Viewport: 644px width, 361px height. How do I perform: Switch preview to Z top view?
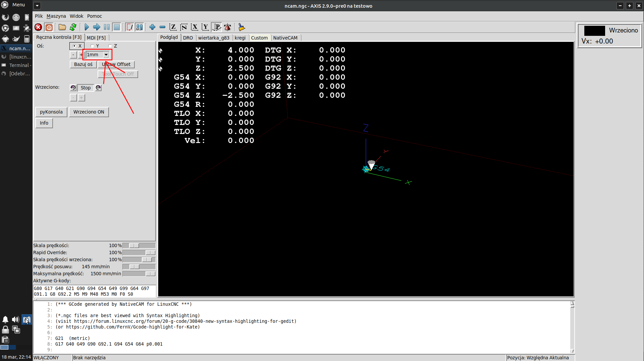tap(173, 27)
